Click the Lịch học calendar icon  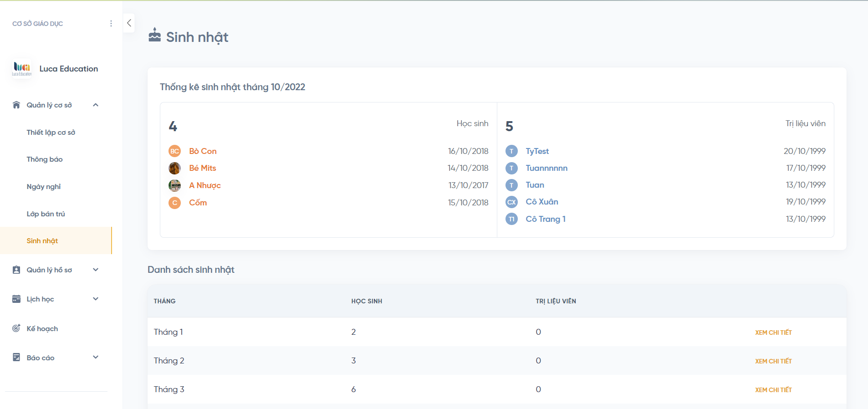pos(16,299)
